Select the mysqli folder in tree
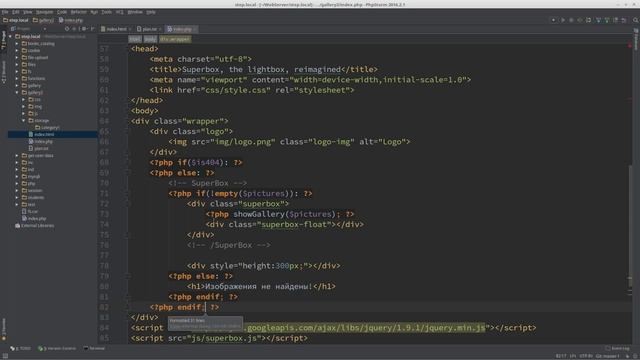 pyautogui.click(x=31, y=176)
